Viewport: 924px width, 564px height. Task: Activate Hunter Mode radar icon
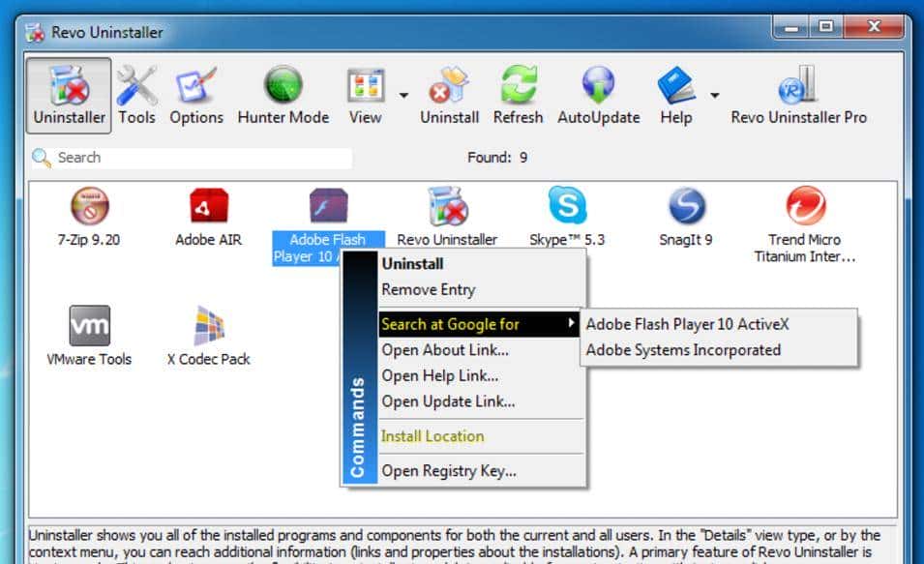coord(283,85)
